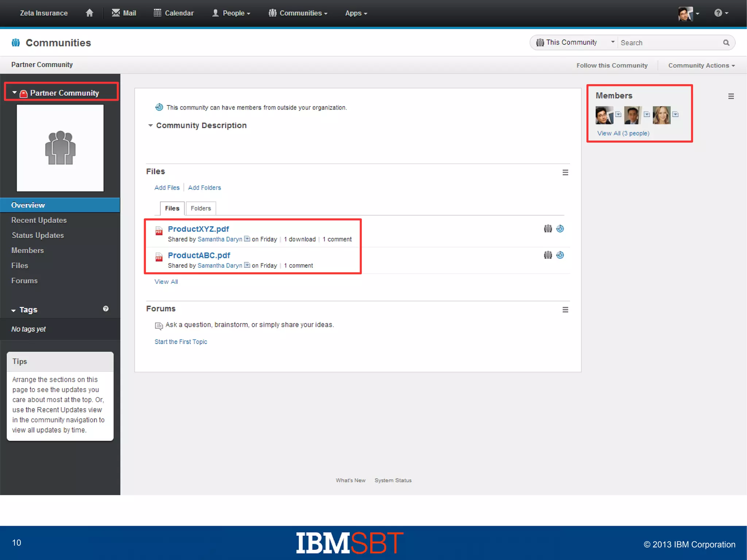
Task: Click the Communities page title icon
Action: point(16,43)
